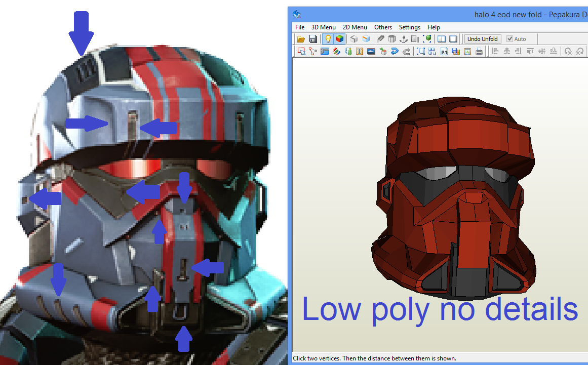Toggle the light bulb lighting switch
The height and width of the screenshot is (365, 588).
[328, 38]
